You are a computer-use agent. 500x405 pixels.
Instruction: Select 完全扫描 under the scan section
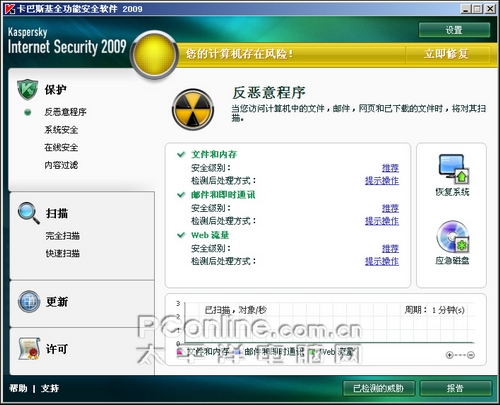63,236
